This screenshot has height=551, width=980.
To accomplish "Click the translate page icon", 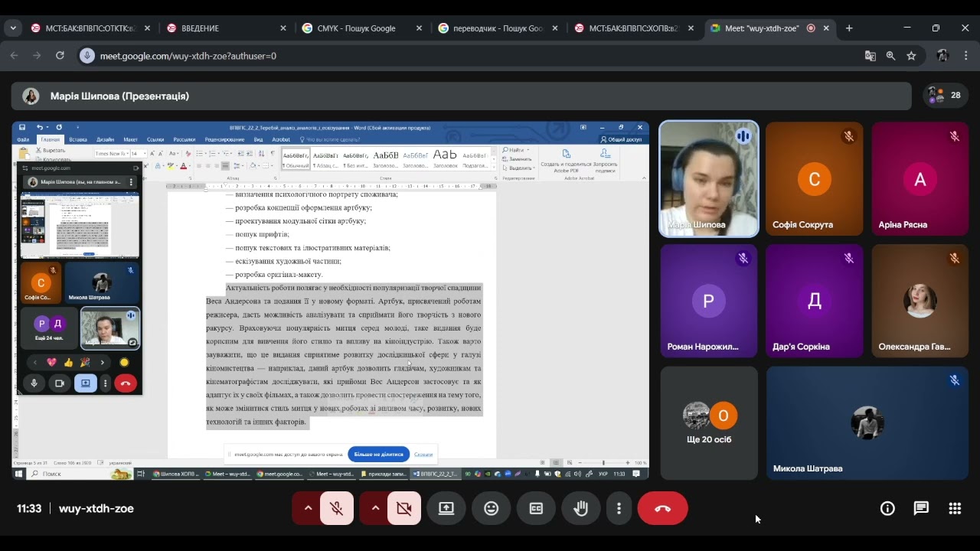I will (871, 56).
